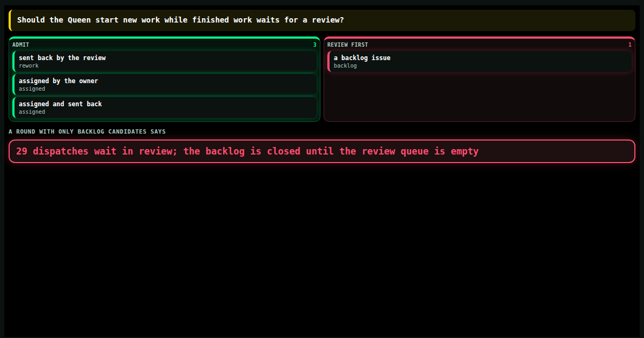Click 'assigned' tag under 'assigned by the owner'

(32, 89)
